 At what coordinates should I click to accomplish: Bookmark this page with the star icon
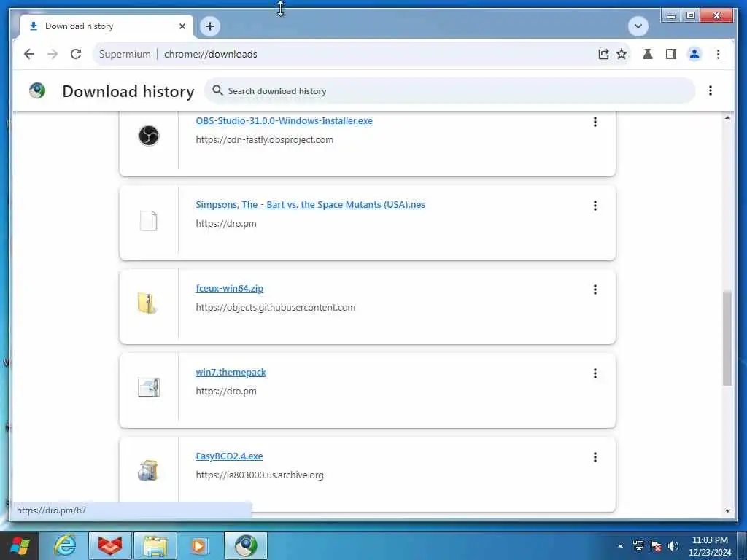coord(622,54)
